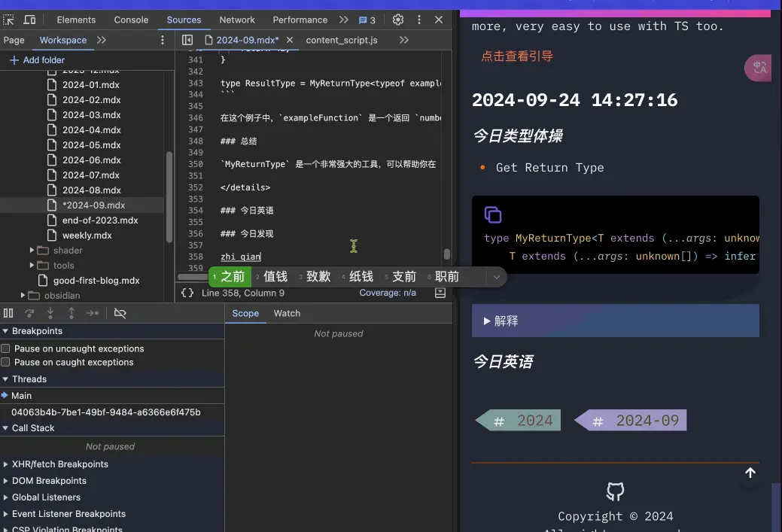Copy code using the copy icon

(493, 214)
